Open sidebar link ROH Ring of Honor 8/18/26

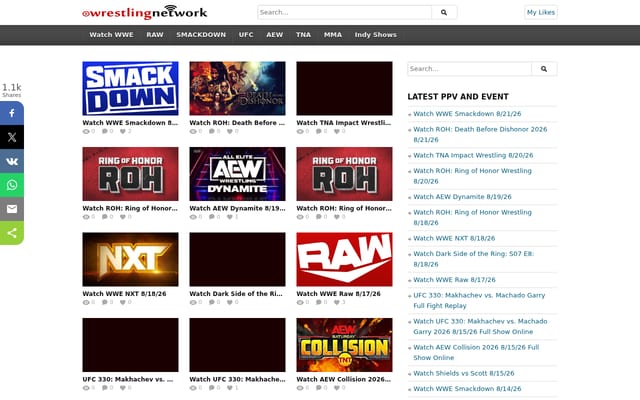[x=472, y=218]
